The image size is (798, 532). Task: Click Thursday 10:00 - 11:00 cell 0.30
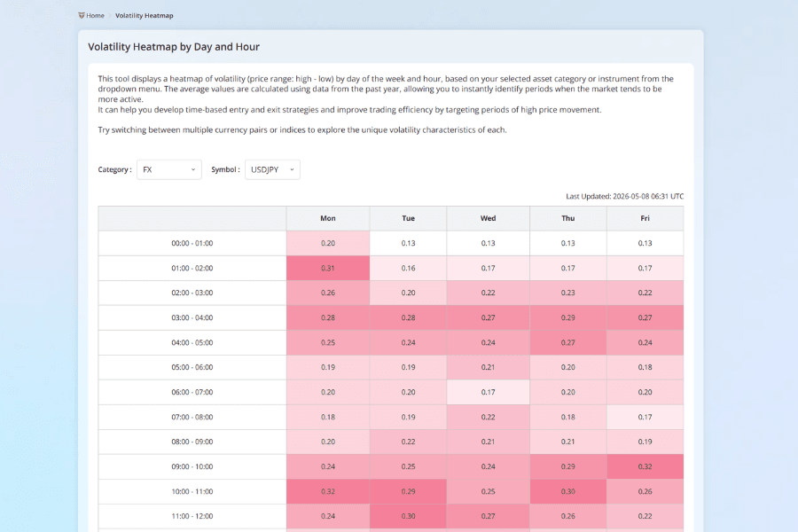(568, 491)
